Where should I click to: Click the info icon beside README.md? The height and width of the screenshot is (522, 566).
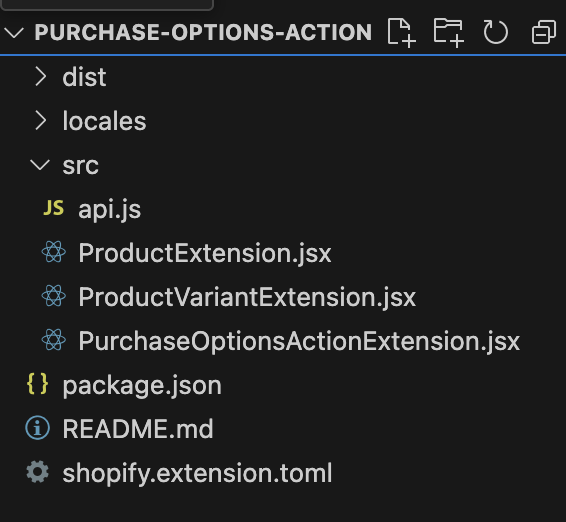[38, 428]
